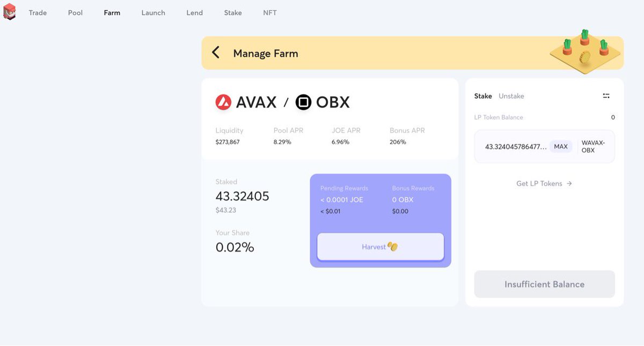The image size is (644, 346).
Task: Click the OBX token icon
Action: [303, 102]
